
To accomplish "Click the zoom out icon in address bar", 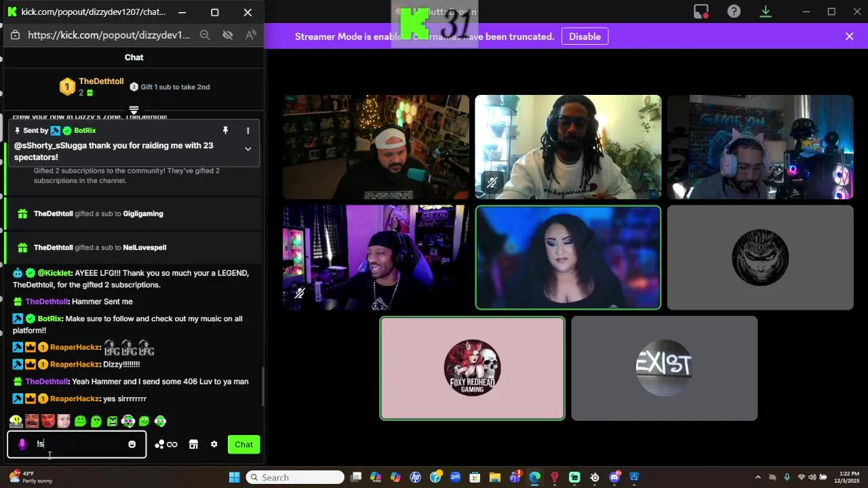I will [205, 35].
